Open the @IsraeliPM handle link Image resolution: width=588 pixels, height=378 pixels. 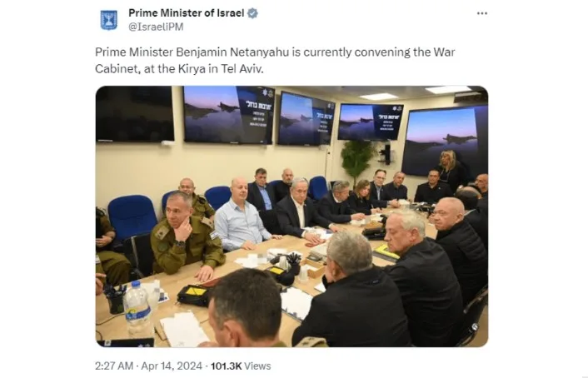click(x=156, y=27)
